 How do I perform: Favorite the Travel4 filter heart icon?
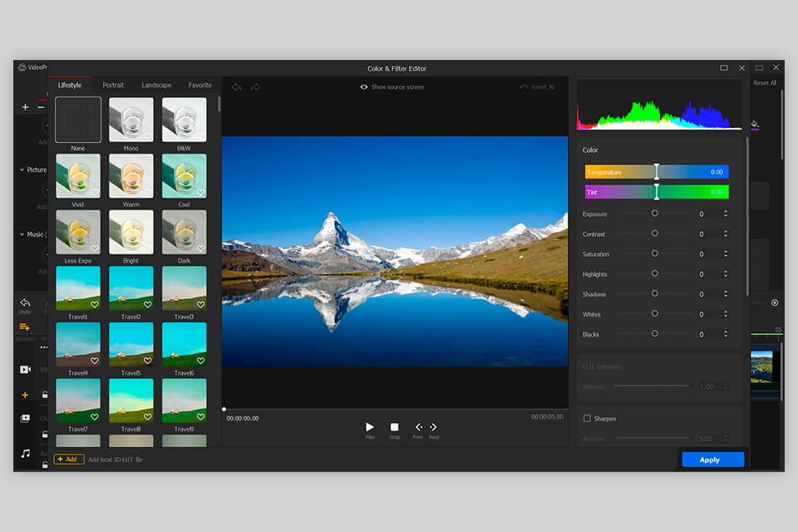pyautogui.click(x=95, y=361)
